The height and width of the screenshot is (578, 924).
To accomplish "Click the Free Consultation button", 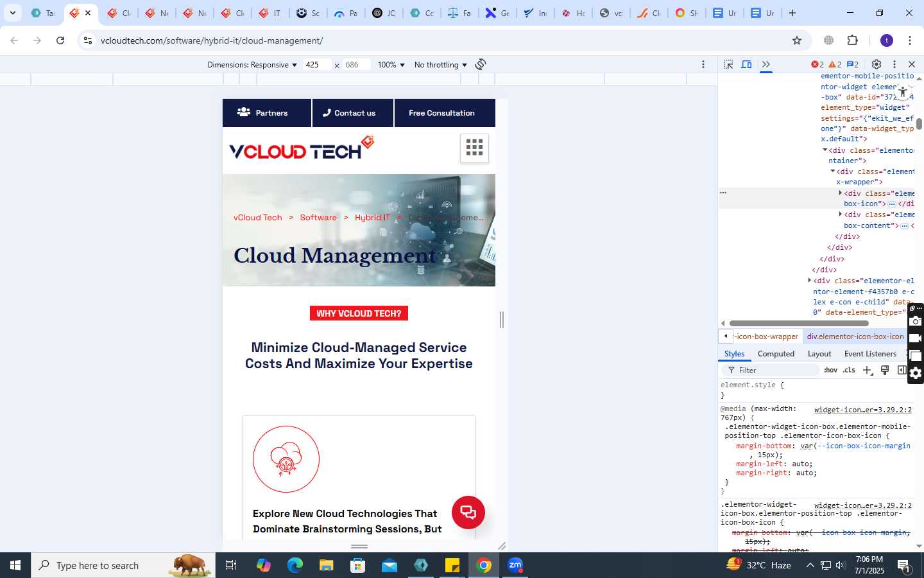I will [x=445, y=113].
